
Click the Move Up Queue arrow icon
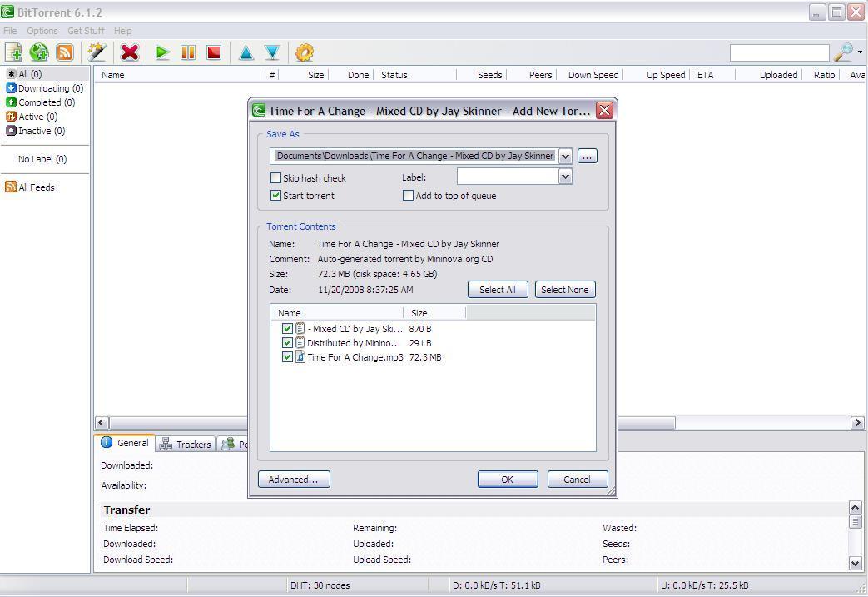pos(246,52)
